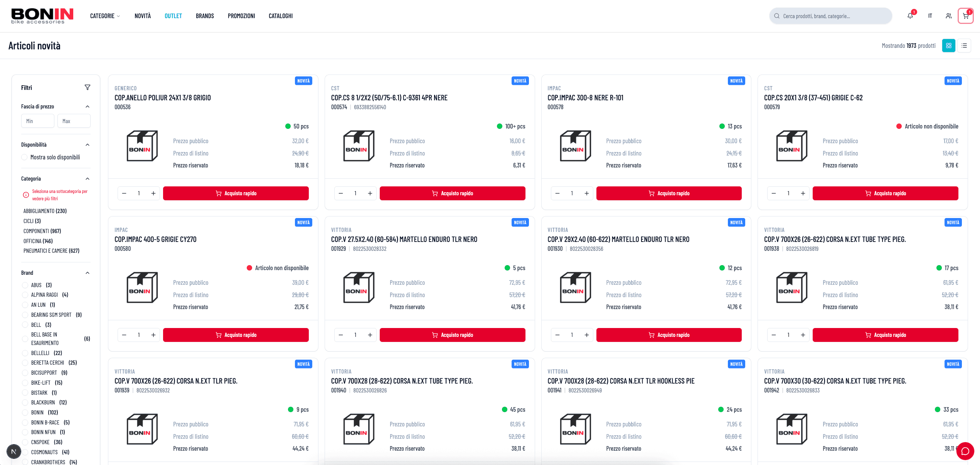Screen dimensions: 980x465
Task: Check the BELLELLI brand filter
Action: 25,353
